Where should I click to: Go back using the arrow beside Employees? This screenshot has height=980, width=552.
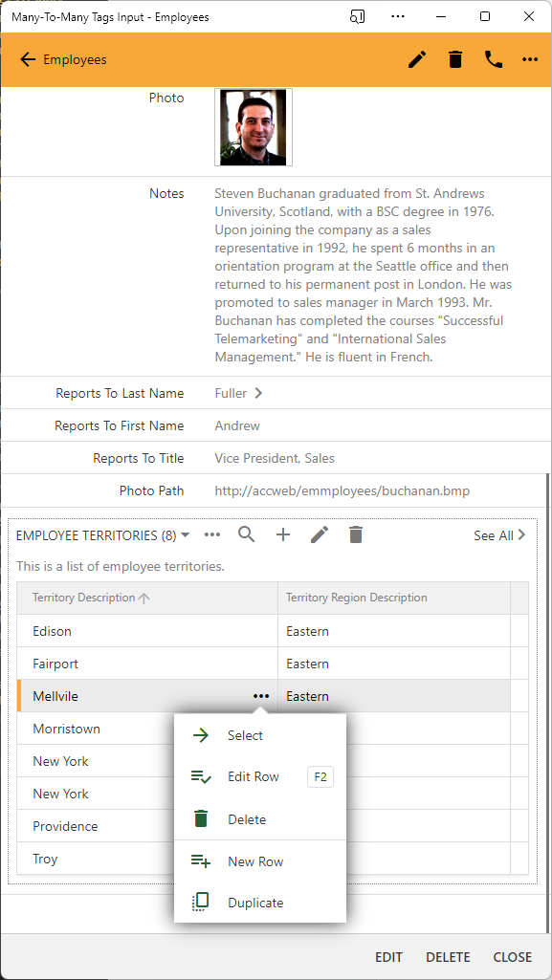tap(27, 59)
